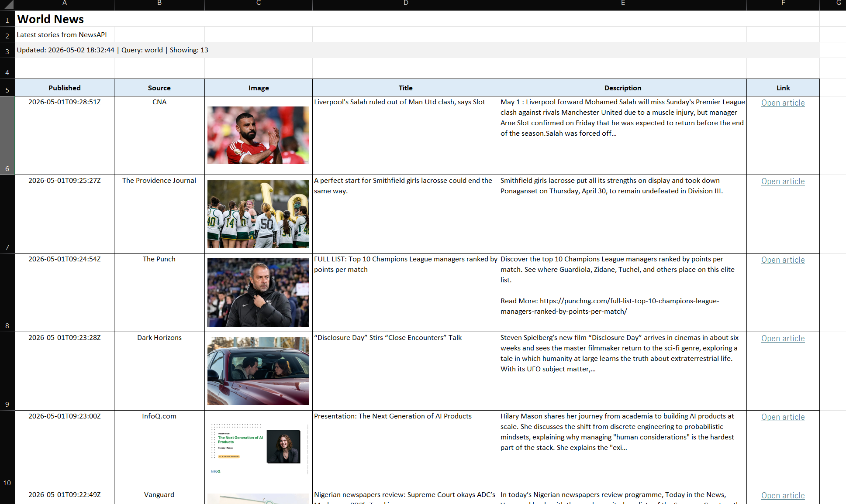Select row 8 header
The width and height of the screenshot is (846, 504).
pos(7,293)
